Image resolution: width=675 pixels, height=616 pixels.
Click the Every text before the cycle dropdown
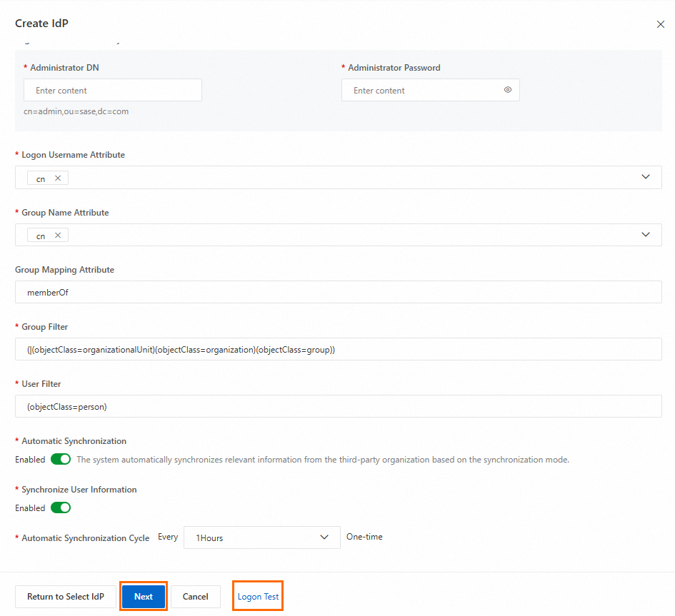(x=168, y=537)
